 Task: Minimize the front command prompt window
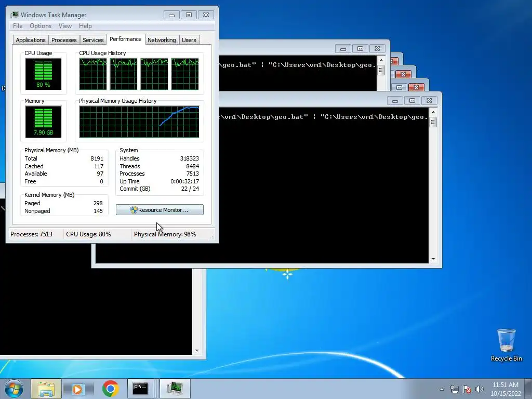[x=395, y=101]
